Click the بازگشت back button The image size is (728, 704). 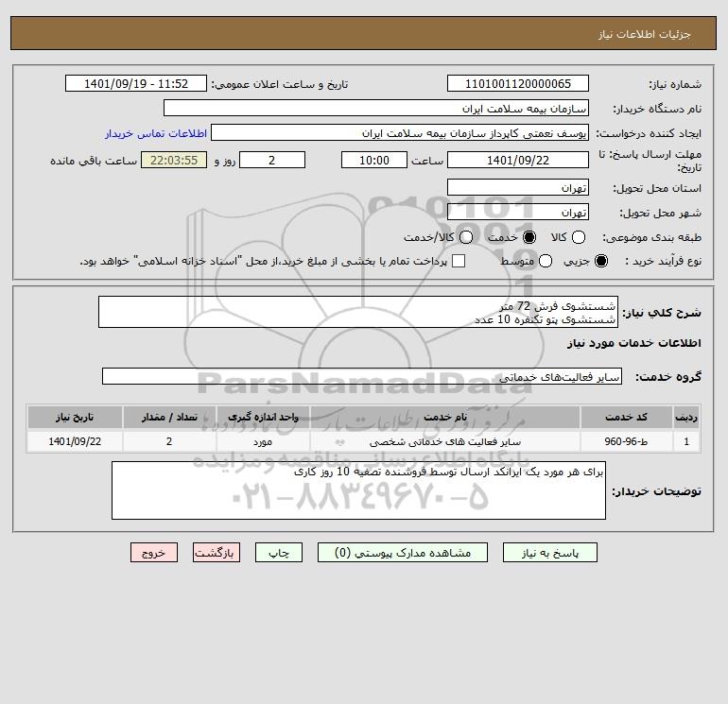(x=217, y=553)
